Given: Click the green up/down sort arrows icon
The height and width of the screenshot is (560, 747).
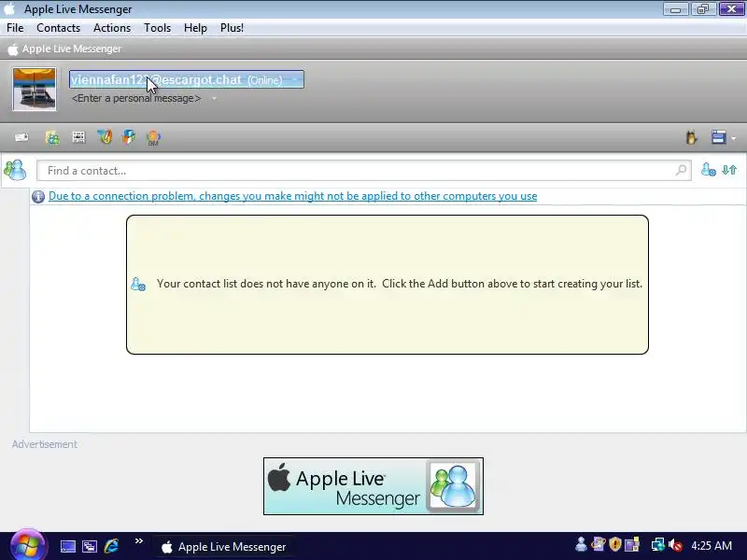Looking at the screenshot, I should pyautogui.click(x=729, y=170).
